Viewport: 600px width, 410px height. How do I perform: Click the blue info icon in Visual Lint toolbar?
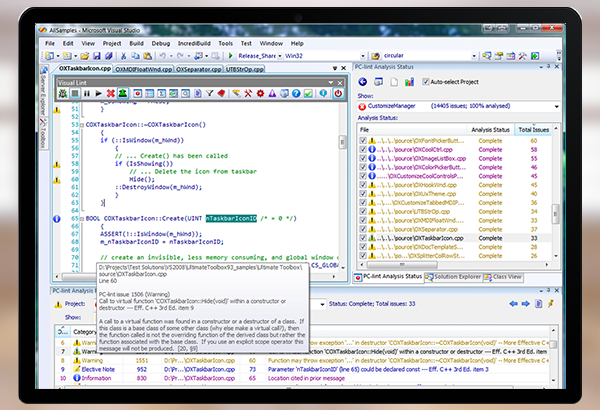point(323,93)
